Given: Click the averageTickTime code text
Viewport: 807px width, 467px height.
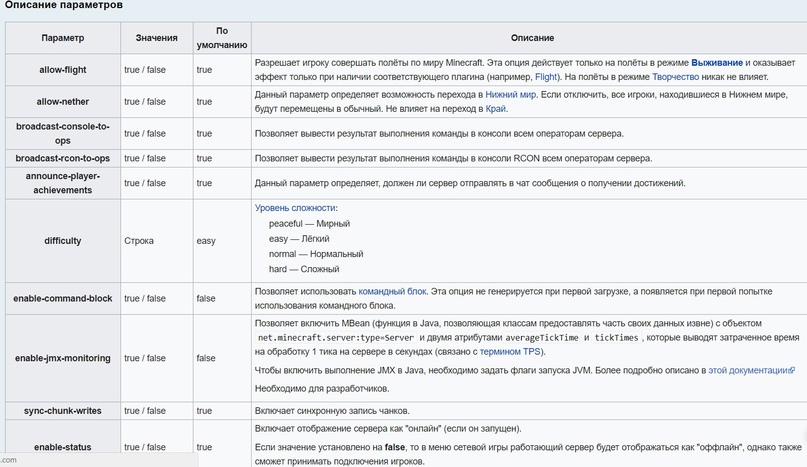Looking at the screenshot, I should click(542, 338).
